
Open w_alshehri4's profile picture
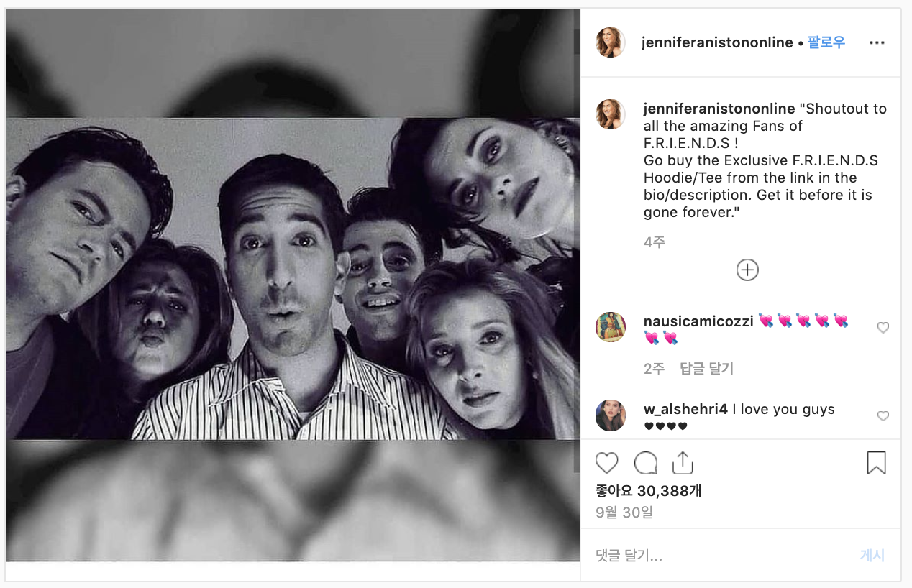610,415
